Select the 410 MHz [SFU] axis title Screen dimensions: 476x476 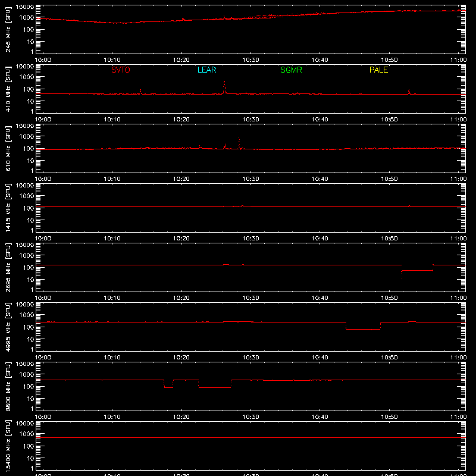(x=8, y=89)
